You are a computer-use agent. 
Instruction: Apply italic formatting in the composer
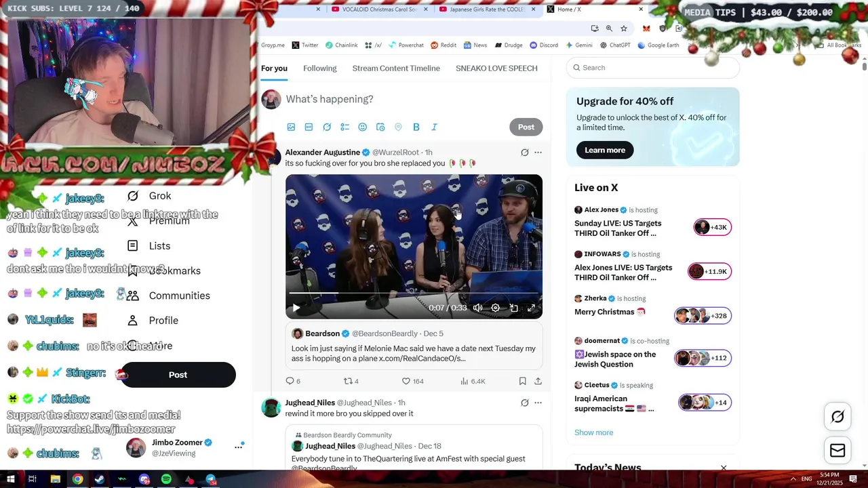click(434, 127)
